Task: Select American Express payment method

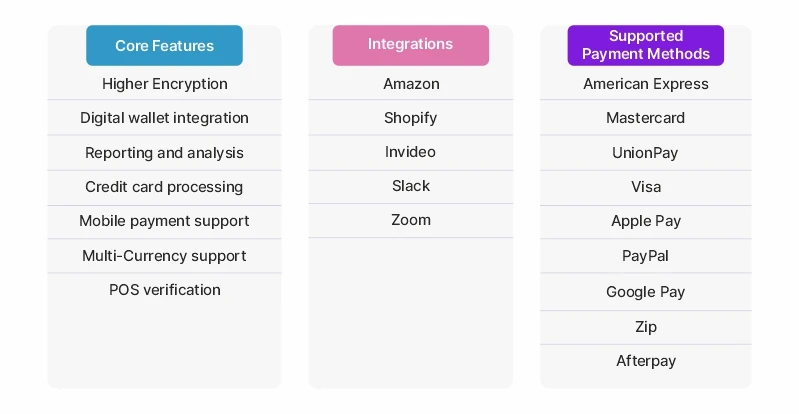Action: (645, 84)
